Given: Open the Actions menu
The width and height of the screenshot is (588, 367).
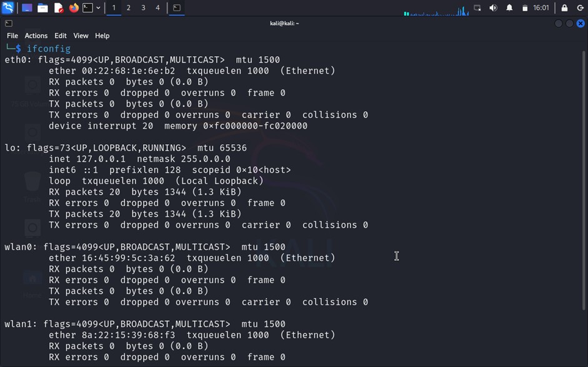Looking at the screenshot, I should (x=36, y=36).
